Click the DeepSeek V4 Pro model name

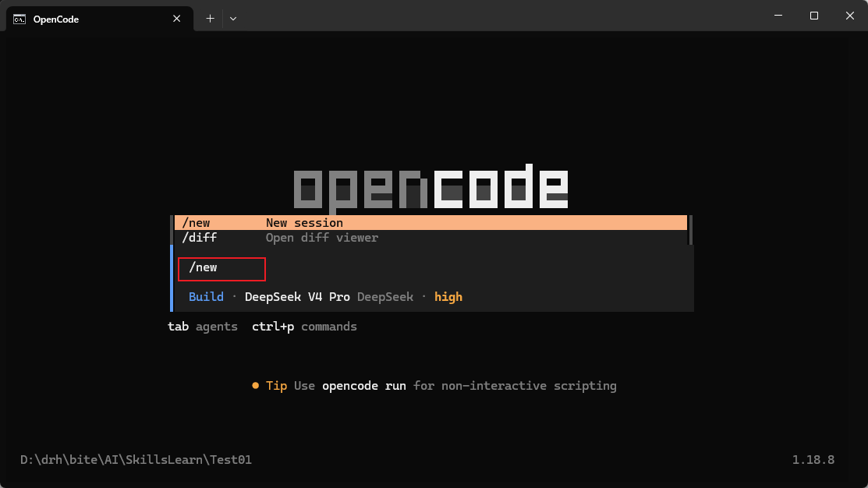point(297,297)
